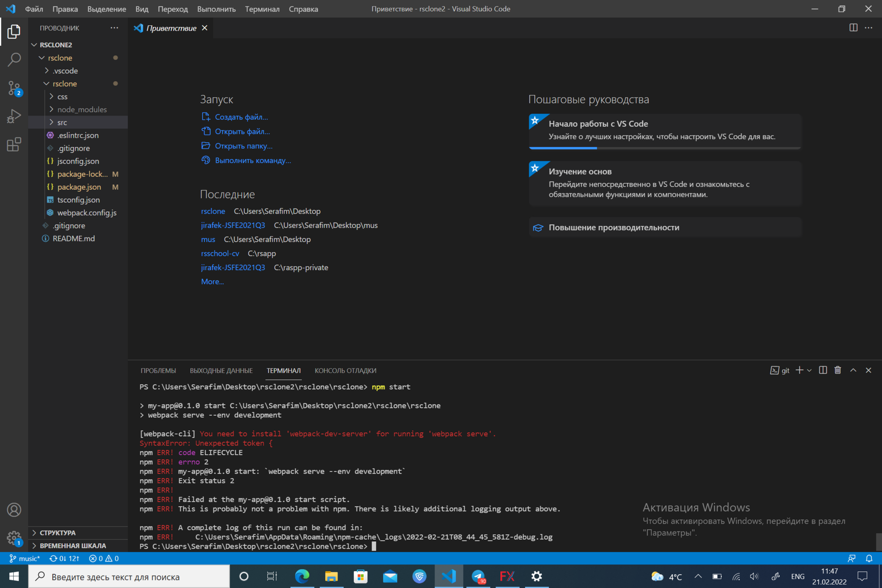Open feedback icon in status bar
This screenshot has height=588, width=882.
(x=852, y=559)
